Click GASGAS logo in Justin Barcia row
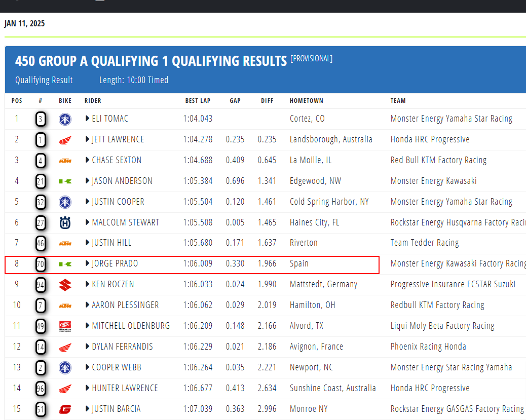526x420 pixels. [65, 409]
